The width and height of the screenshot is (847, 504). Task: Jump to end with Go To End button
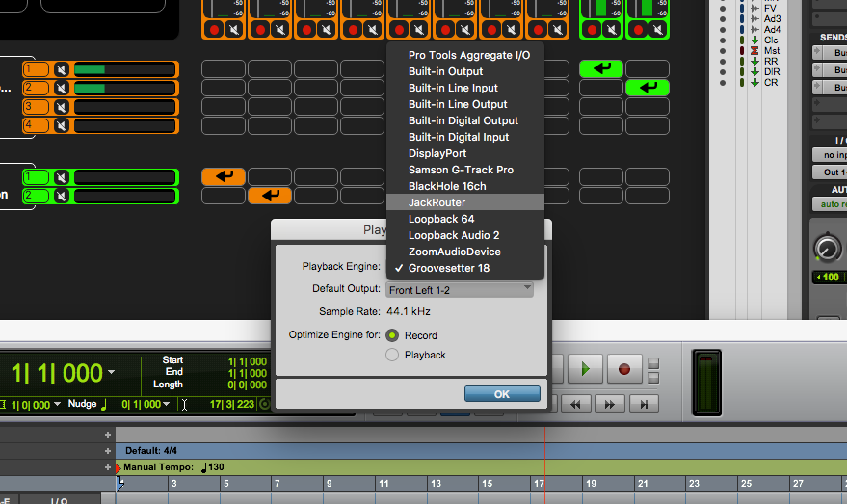(x=644, y=404)
